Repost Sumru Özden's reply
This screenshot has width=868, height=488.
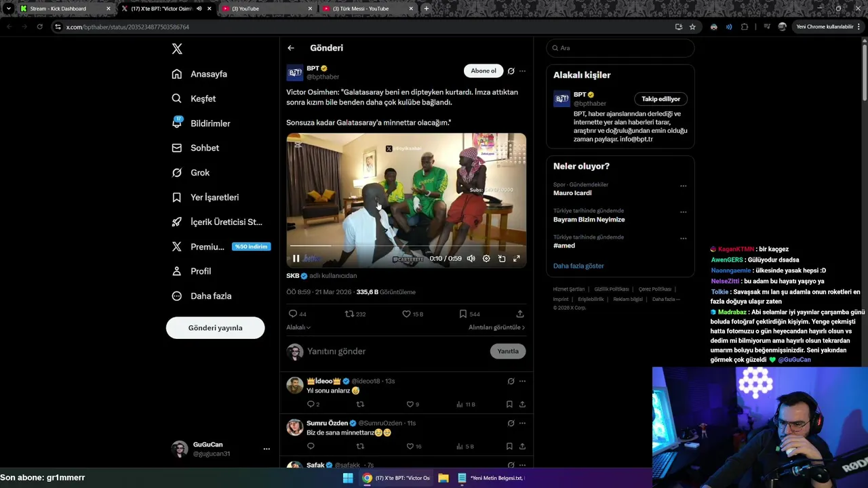coord(360,447)
